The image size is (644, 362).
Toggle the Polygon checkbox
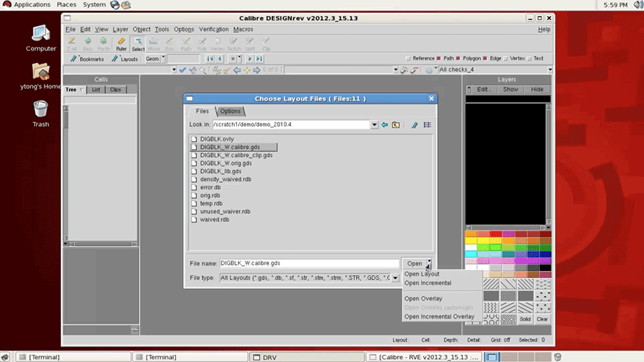(458, 59)
